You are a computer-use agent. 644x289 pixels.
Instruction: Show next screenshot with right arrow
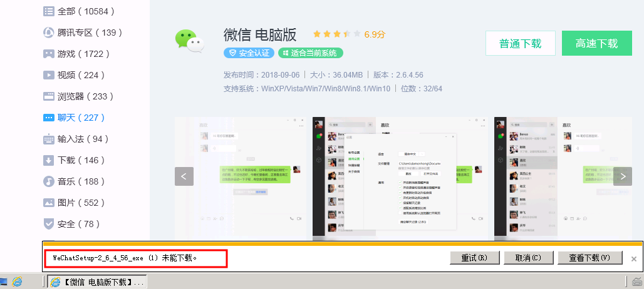click(x=622, y=176)
